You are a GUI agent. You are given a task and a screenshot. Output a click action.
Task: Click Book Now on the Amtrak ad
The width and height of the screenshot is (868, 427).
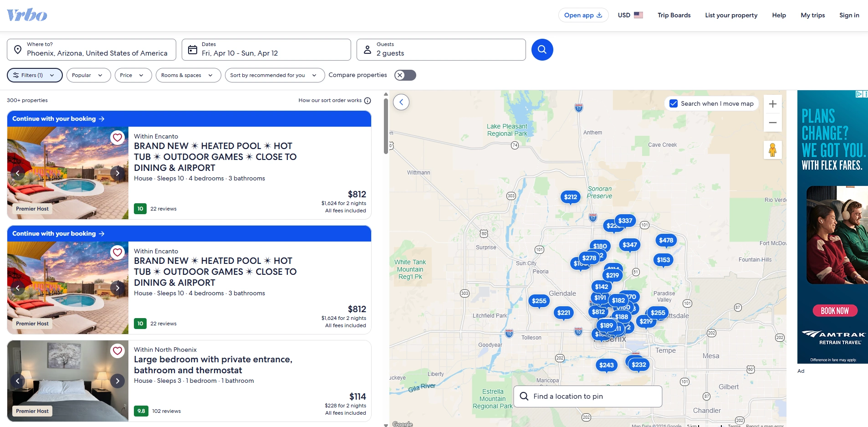point(835,311)
